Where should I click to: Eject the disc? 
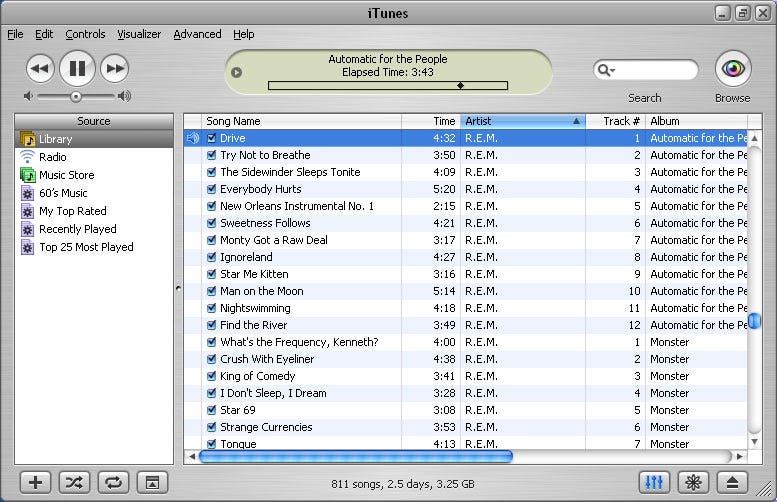point(732,482)
